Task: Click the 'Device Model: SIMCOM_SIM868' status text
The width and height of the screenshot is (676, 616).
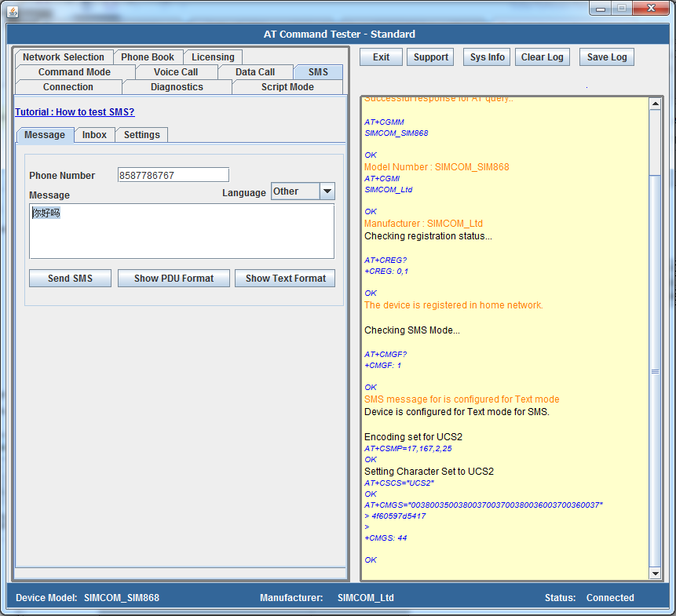Action: (87, 597)
